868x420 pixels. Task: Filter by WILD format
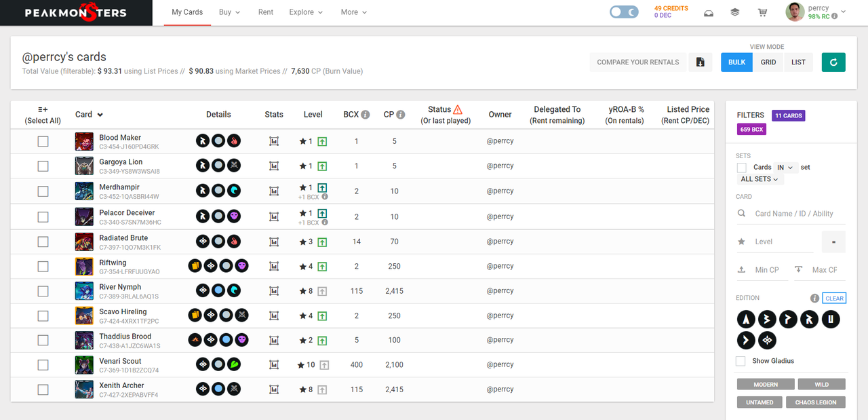tap(821, 384)
